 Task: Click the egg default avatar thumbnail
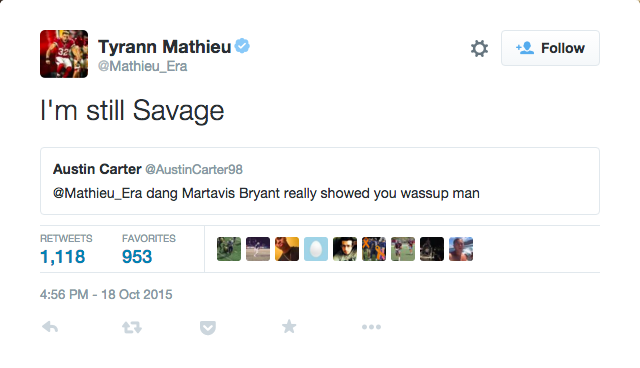point(316,249)
